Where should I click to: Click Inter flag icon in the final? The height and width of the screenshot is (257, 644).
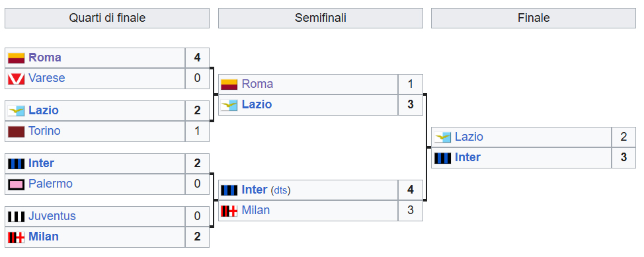point(443,158)
